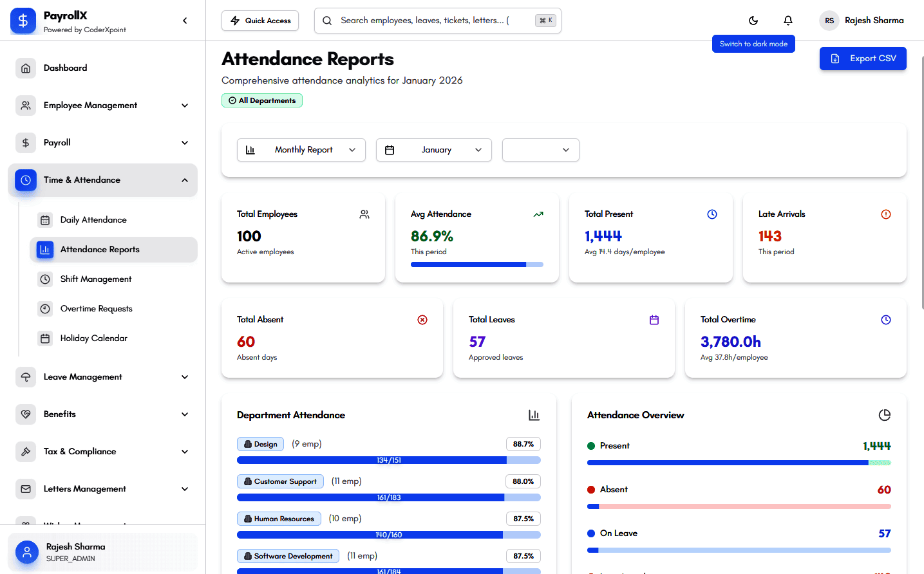Viewport: 924px width, 574px height.
Task: Expand the Employee Management menu
Action: [x=103, y=106]
